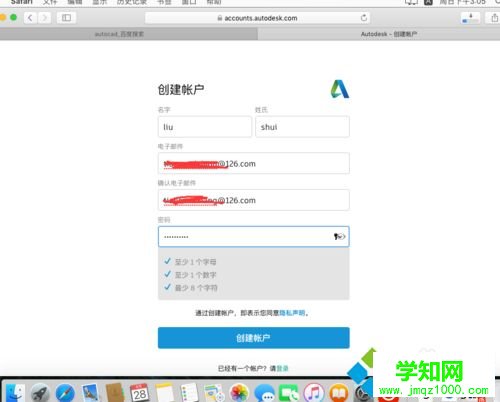The image size is (500, 402).
Task: Open Reminders list icon in dock
Action: pyautogui.click(x=189, y=393)
